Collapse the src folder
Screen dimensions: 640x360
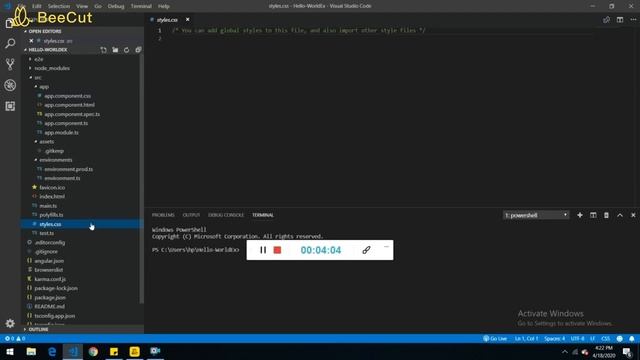[x=38, y=78]
